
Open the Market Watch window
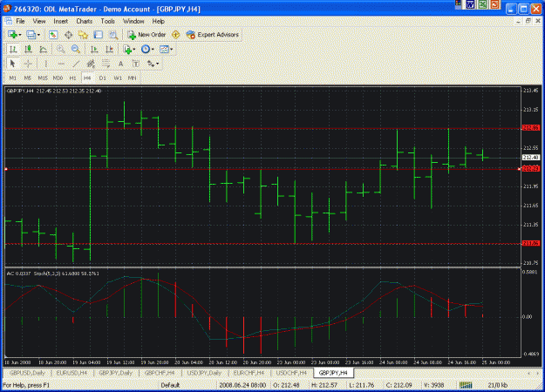point(53,35)
